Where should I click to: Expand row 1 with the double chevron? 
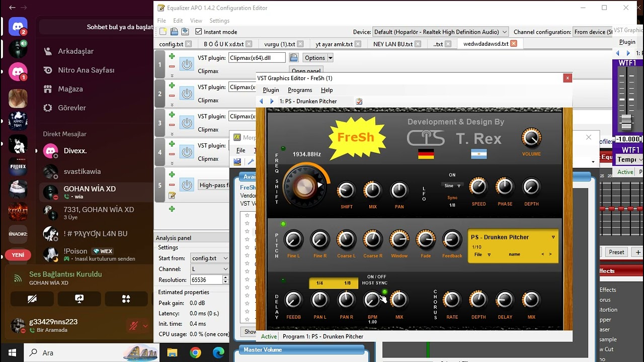pyautogui.click(x=172, y=75)
